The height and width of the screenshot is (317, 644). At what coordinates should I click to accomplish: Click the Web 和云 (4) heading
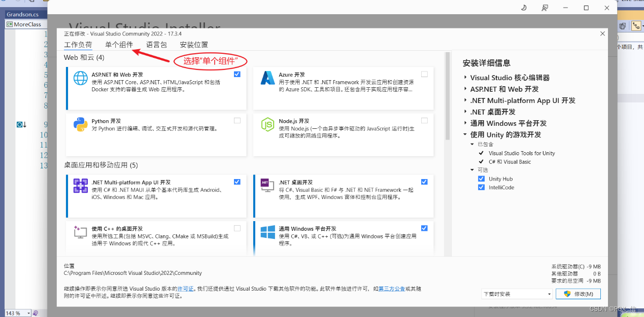pyautogui.click(x=84, y=58)
